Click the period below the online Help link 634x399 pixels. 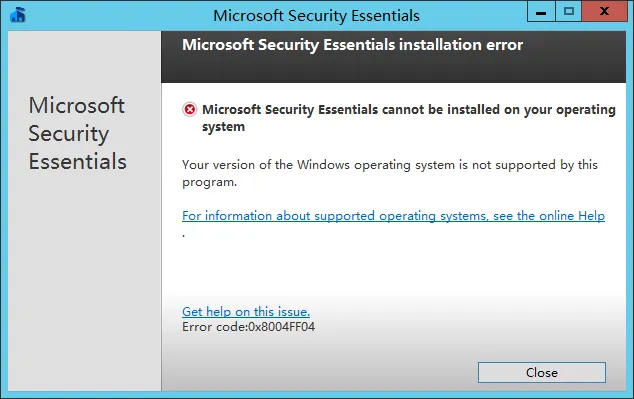184,235
